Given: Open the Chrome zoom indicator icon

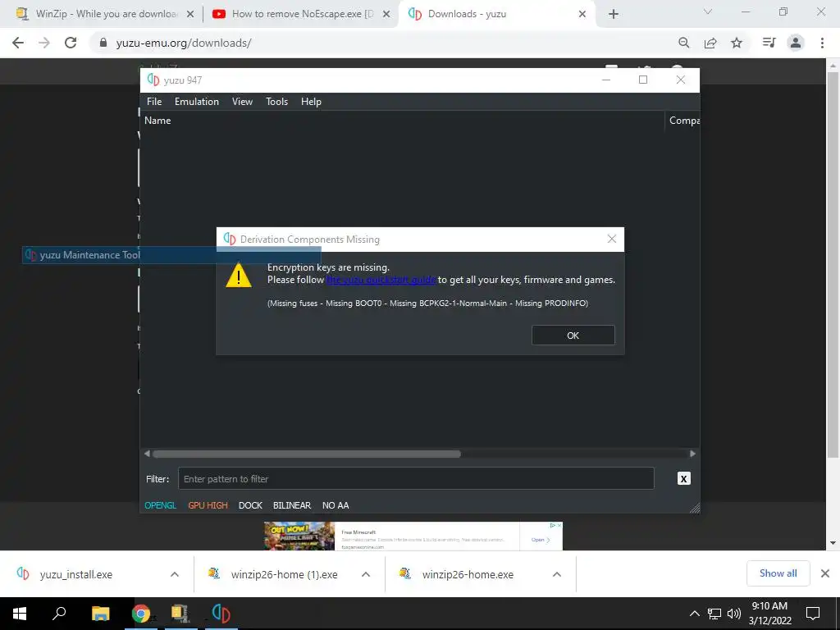Looking at the screenshot, I should click(x=683, y=43).
